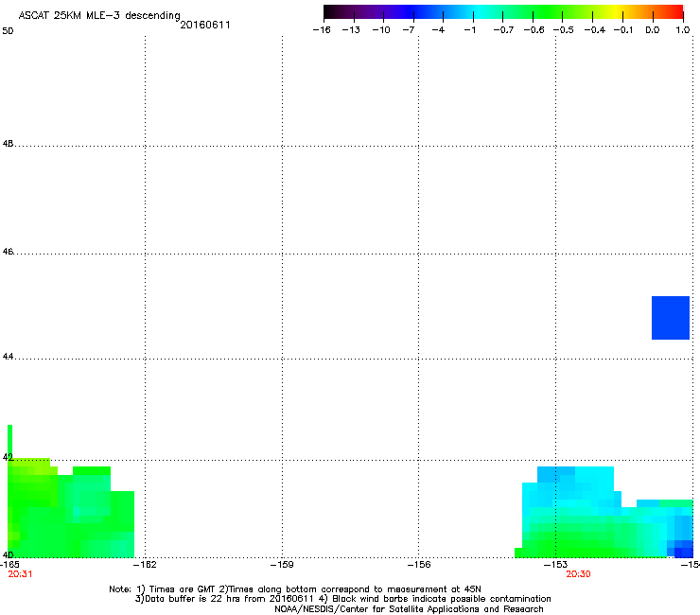
Task: Select the latitude axis label '46'
Action: click(8, 252)
